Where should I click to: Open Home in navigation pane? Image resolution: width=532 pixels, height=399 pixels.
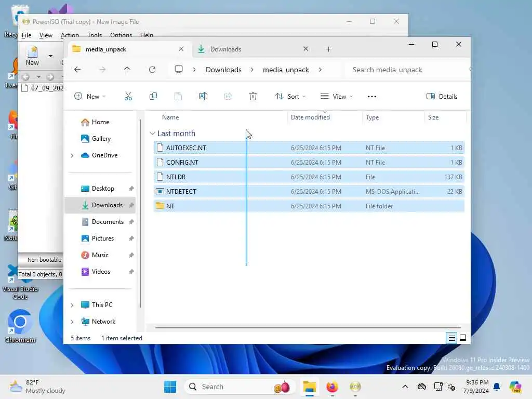click(x=100, y=122)
